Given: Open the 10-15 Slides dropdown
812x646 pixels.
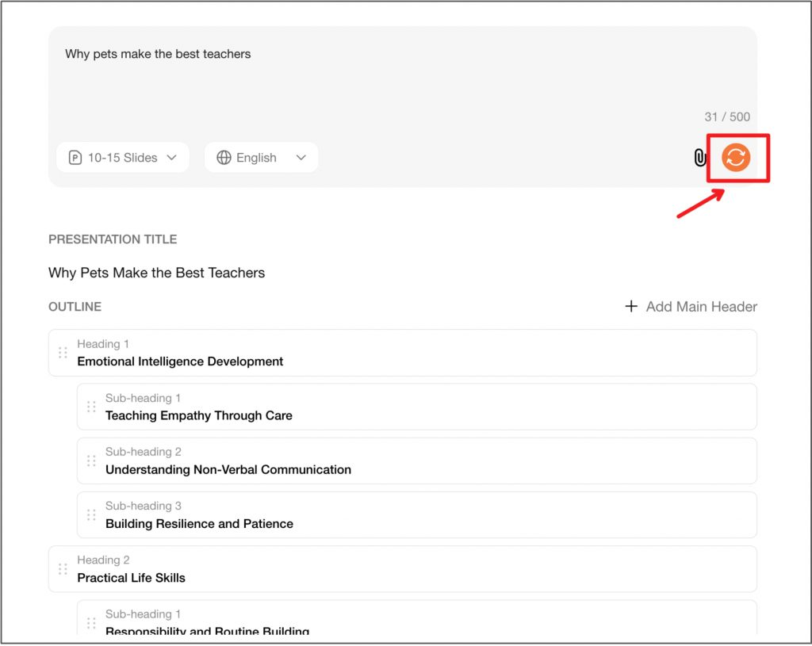Looking at the screenshot, I should pos(123,158).
